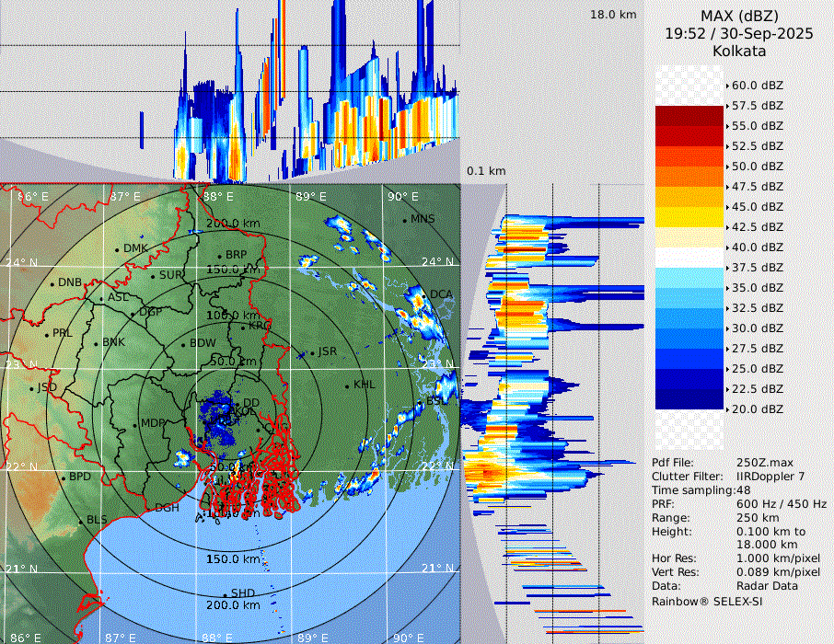Image resolution: width=834 pixels, height=644 pixels.
Task: Pick the navy swatch just above 20.0 dBZ
Action: [x=689, y=399]
